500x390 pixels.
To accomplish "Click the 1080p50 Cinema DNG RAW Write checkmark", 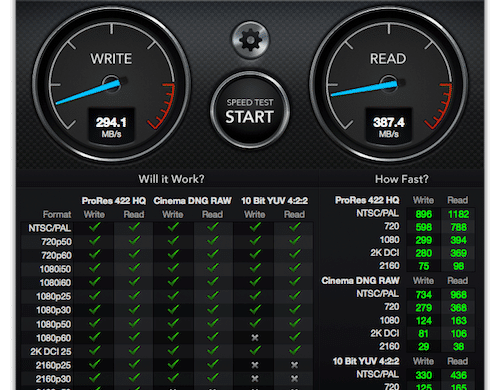I will pyautogui.click(x=173, y=323).
